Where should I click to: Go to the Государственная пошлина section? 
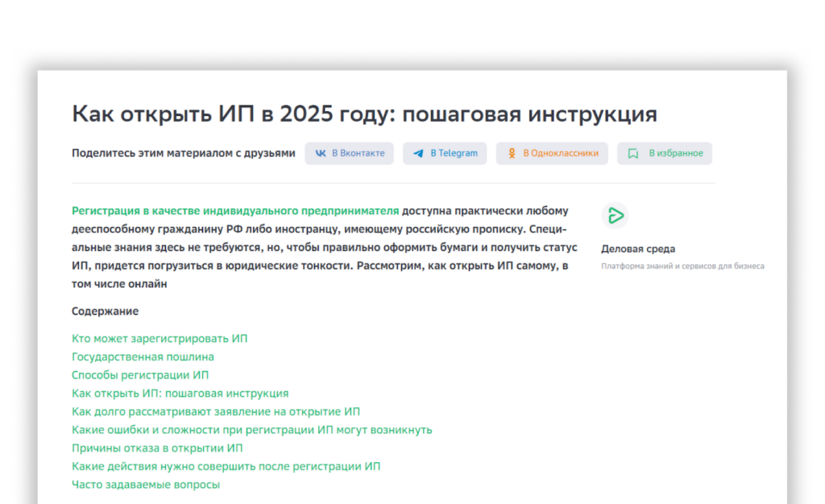click(143, 357)
